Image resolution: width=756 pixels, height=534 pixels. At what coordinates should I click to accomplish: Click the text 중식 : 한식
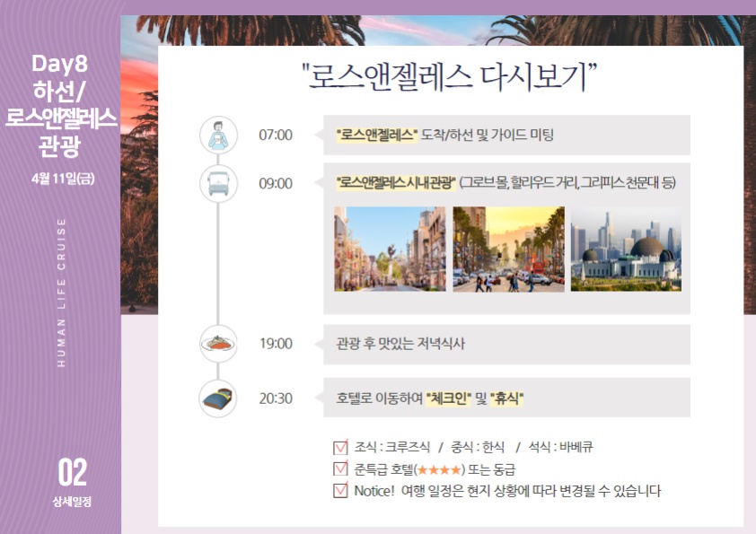478,447
